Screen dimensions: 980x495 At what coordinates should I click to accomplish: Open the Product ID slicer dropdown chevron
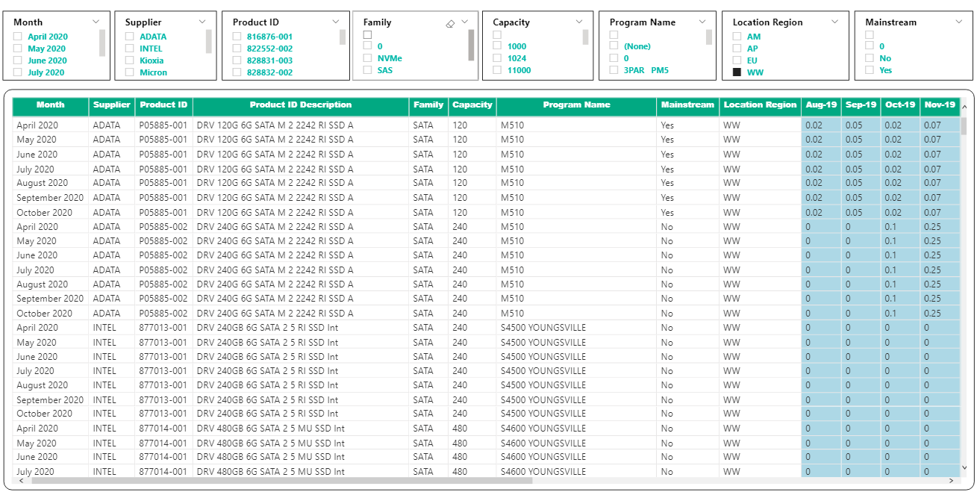[336, 22]
